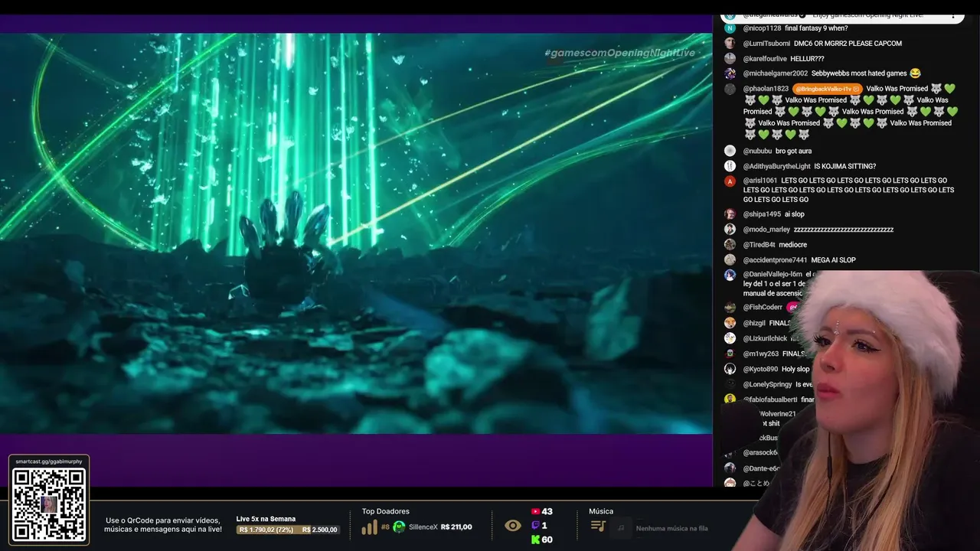This screenshot has width=980, height=551.
Task: Click the crying-laughing emoji in michaelgamer2002's message
Action: 914,73
